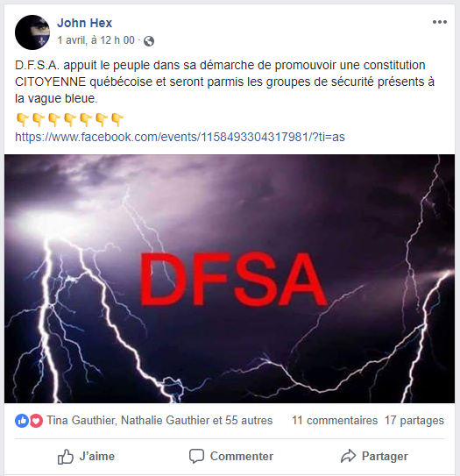Open the facebook.com/events link in the post
This screenshot has width=460, height=476.
click(180, 137)
